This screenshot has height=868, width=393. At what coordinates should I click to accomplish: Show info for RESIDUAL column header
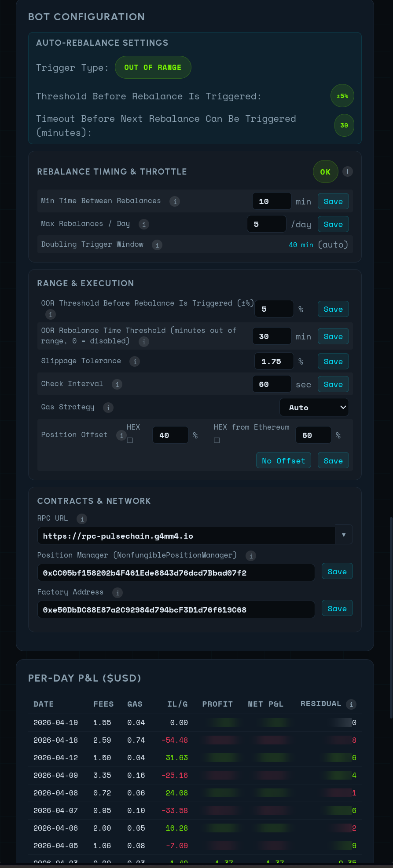coord(351,704)
